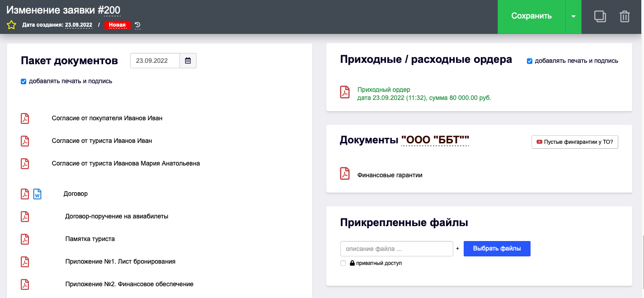Image resolution: width=644 pixels, height=298 pixels.
Task: Click the Памятка туриста document name
Action: coord(90,239)
